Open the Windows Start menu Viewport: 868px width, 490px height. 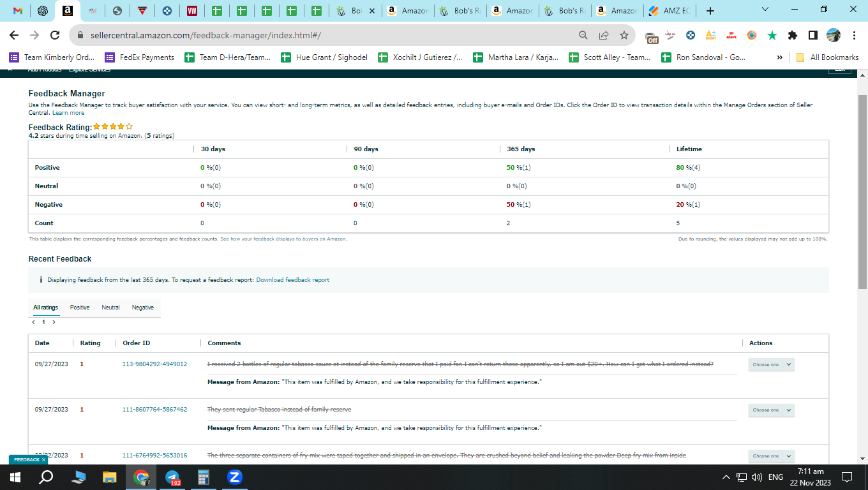point(15,477)
